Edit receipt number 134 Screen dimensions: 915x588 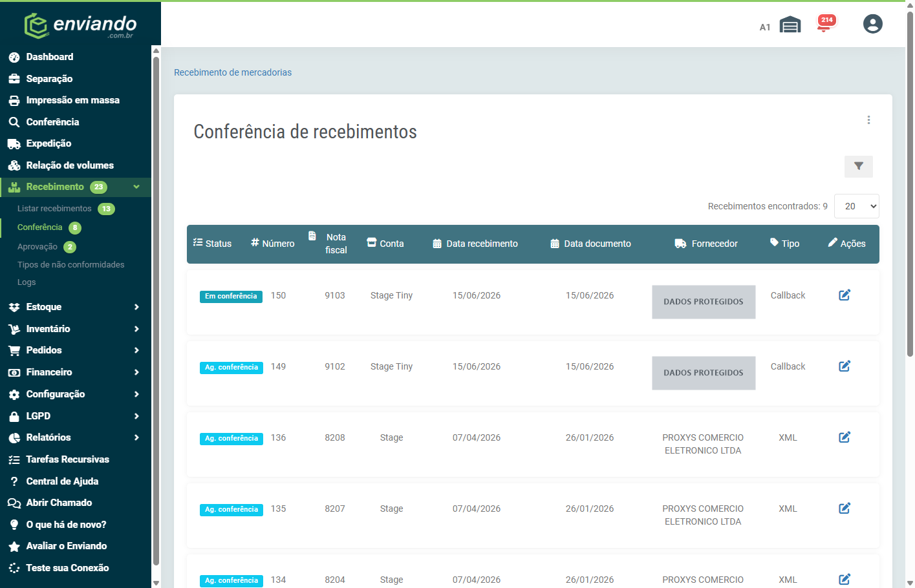pyautogui.click(x=845, y=580)
